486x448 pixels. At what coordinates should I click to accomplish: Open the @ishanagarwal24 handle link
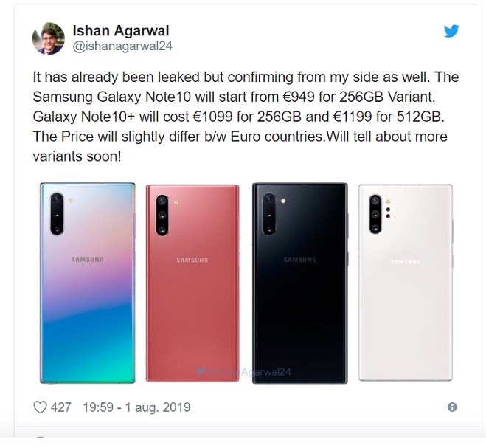pos(122,46)
